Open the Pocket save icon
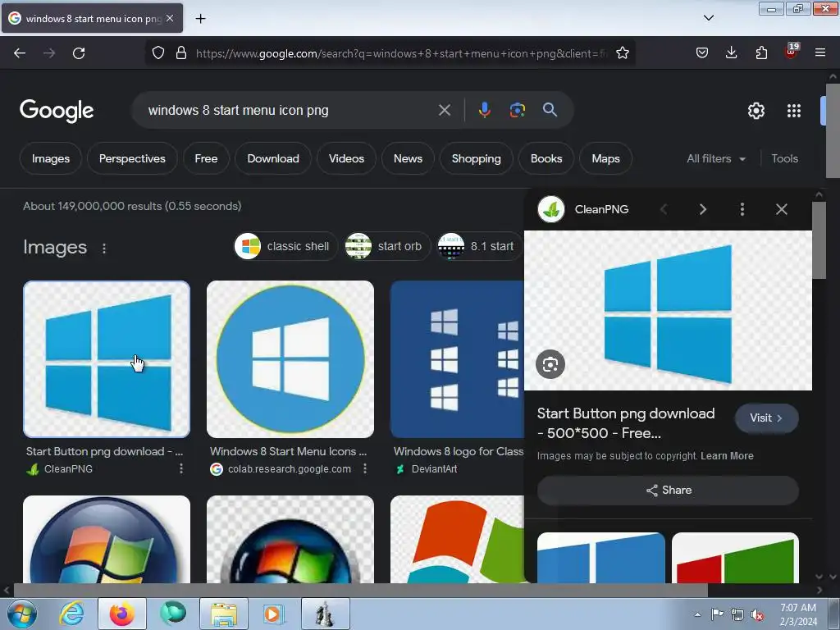840x630 pixels. [x=702, y=53]
